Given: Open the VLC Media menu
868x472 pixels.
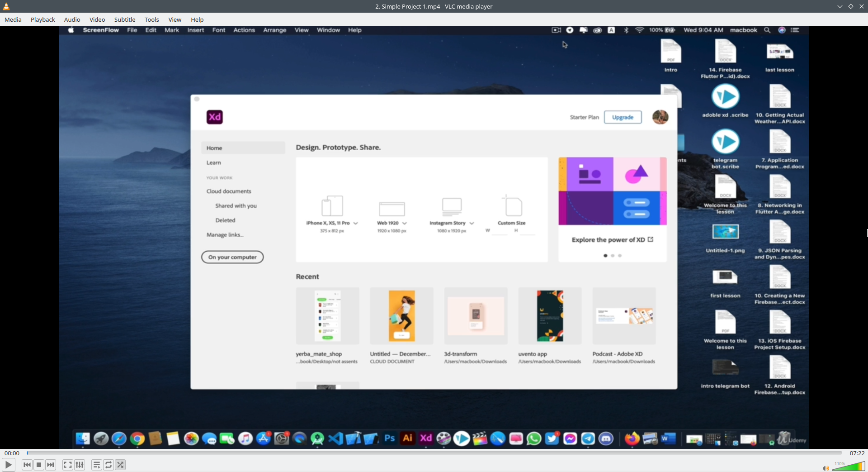Looking at the screenshot, I should [13, 19].
